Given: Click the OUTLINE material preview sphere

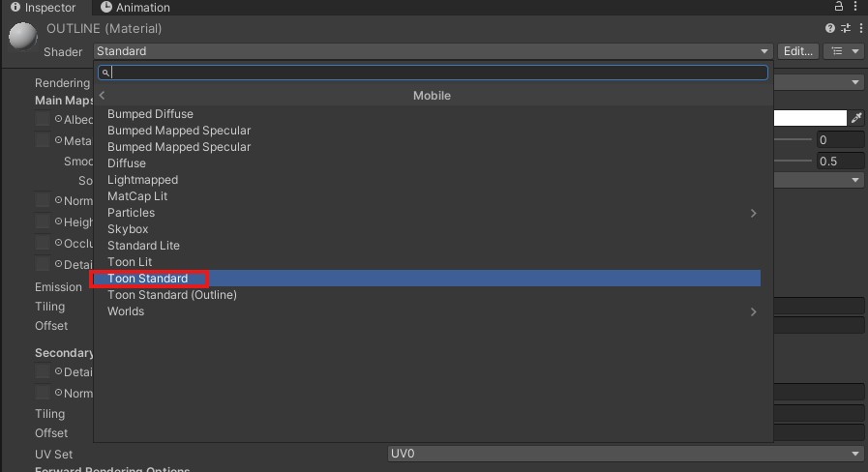Looking at the screenshot, I should [x=22, y=38].
